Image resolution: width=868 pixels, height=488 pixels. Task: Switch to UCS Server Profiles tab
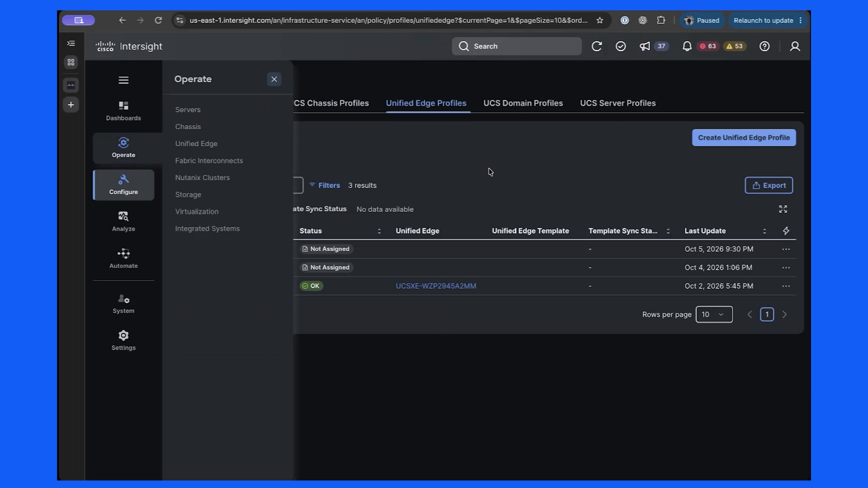click(x=618, y=103)
